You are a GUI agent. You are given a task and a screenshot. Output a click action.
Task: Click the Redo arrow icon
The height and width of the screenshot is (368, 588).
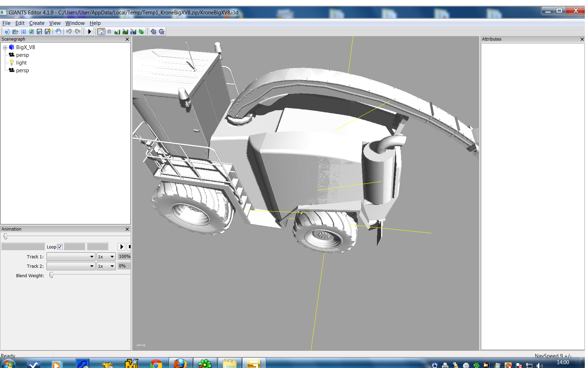pyautogui.click(x=77, y=32)
